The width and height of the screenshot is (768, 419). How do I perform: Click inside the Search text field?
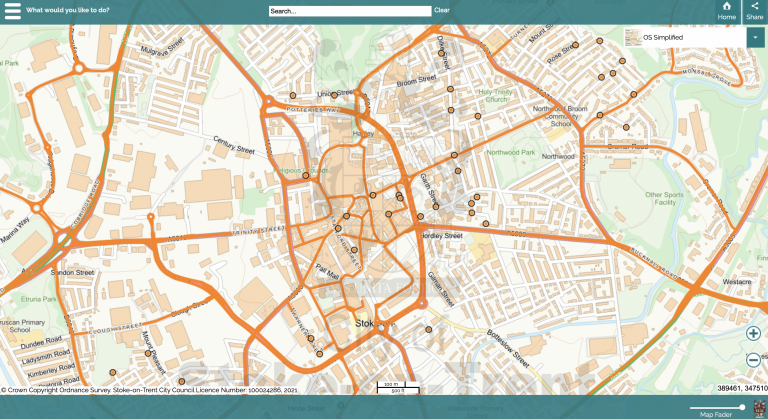pos(350,11)
